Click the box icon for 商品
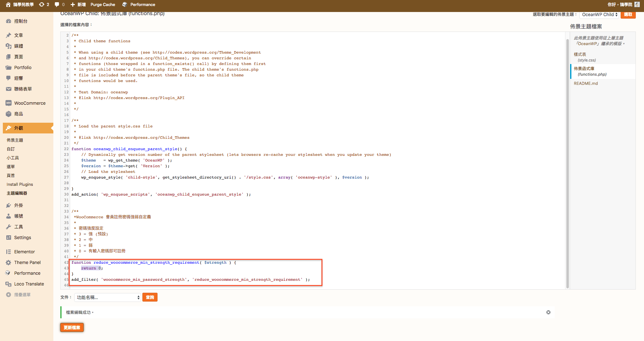The image size is (644, 341). (9, 114)
